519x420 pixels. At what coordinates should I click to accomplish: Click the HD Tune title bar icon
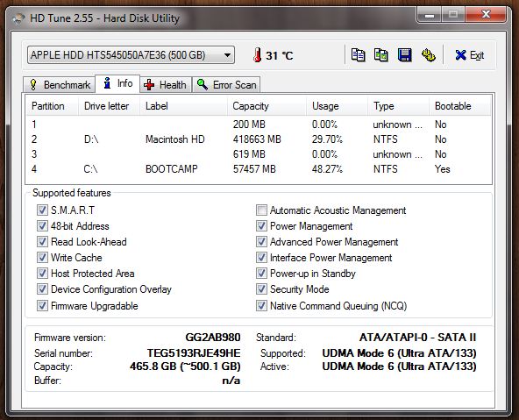(x=19, y=18)
